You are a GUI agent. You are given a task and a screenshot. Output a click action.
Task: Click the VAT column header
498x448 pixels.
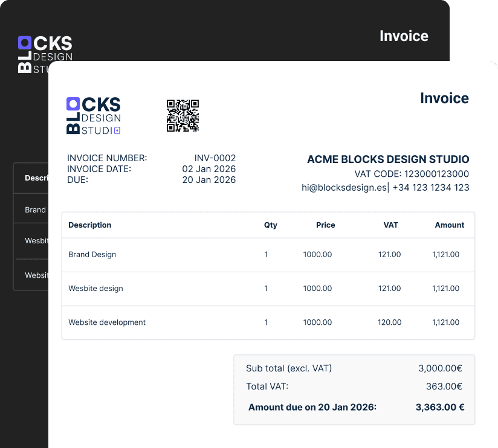click(390, 225)
